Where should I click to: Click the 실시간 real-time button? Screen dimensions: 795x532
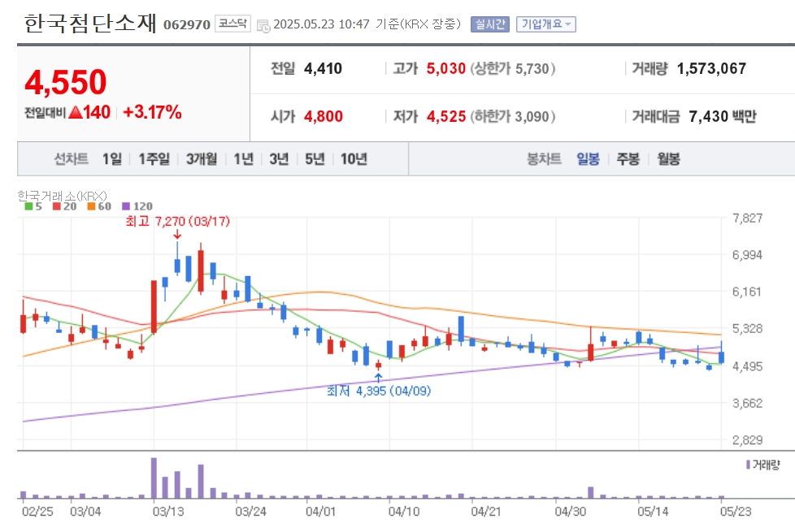(490, 24)
